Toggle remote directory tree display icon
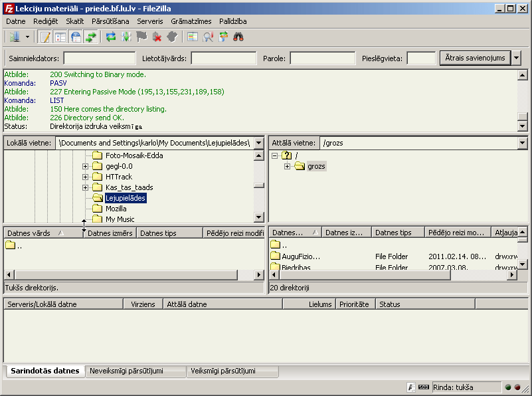 click(76, 37)
